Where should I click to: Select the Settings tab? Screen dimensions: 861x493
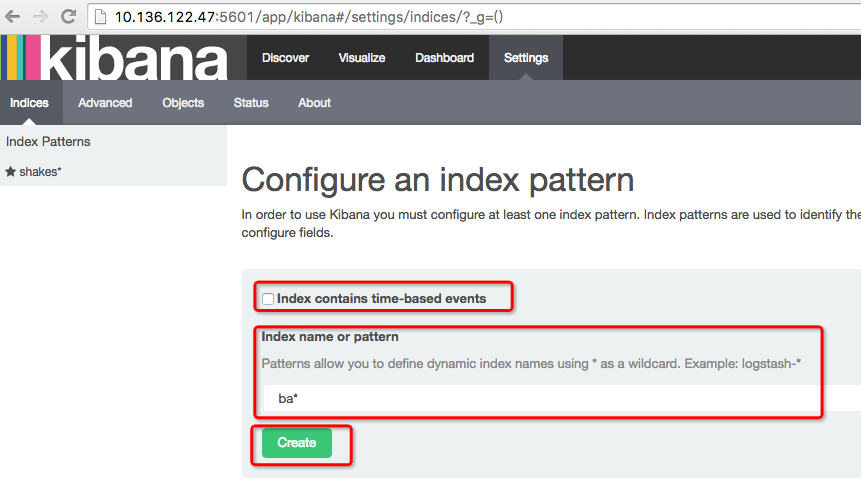pos(526,58)
